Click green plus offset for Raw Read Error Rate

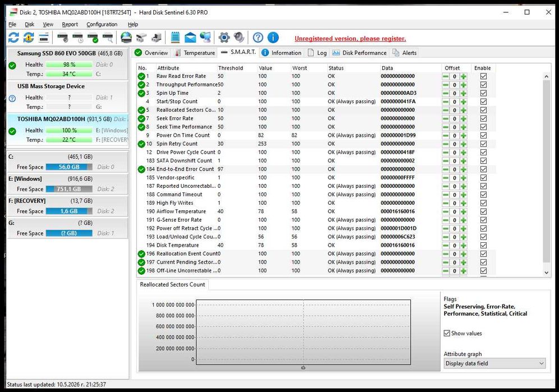(463, 76)
